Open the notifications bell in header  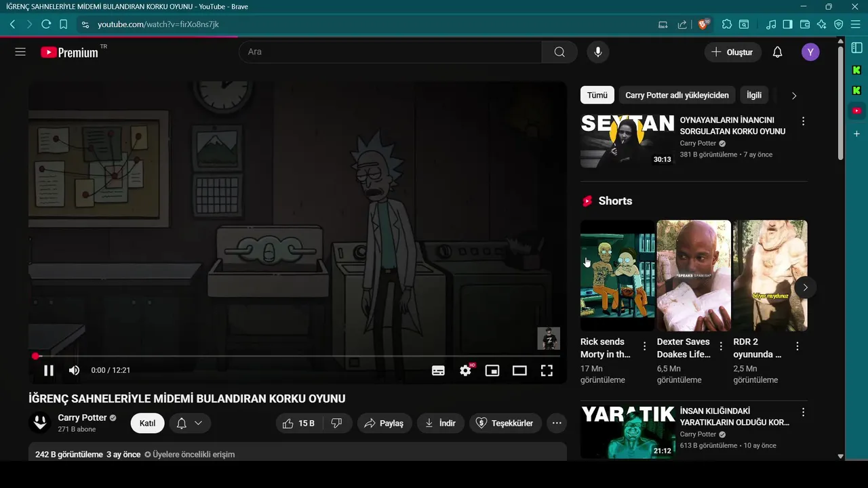tap(778, 52)
